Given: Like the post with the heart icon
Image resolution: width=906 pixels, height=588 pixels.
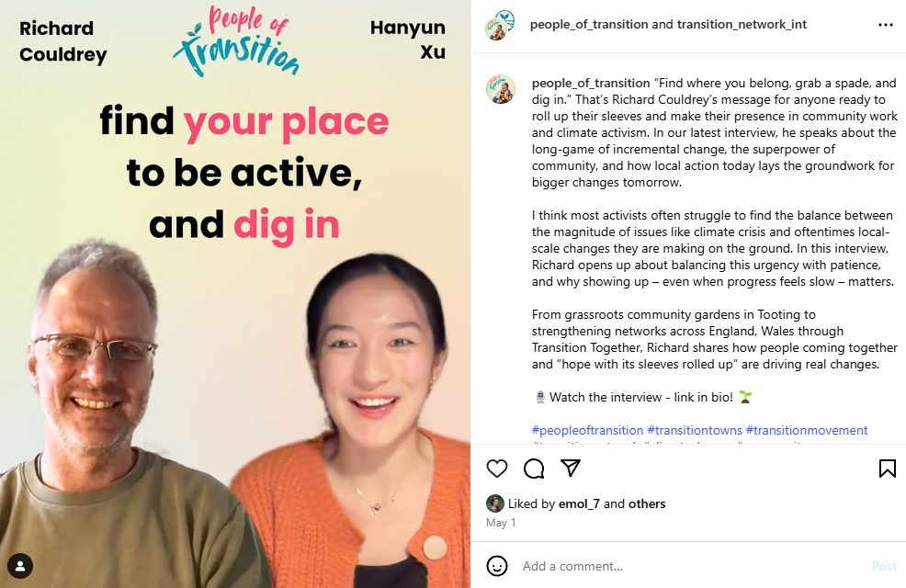Looking at the screenshot, I should [x=497, y=469].
